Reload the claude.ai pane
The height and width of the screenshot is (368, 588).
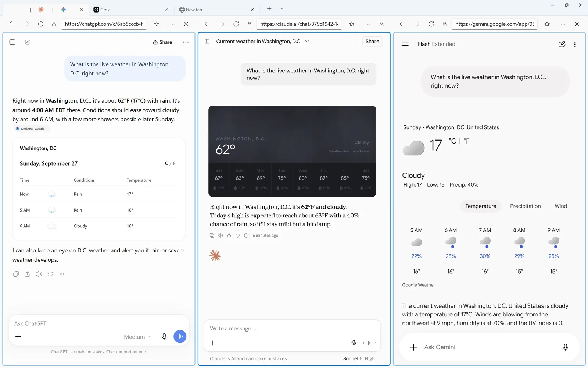[x=236, y=24]
